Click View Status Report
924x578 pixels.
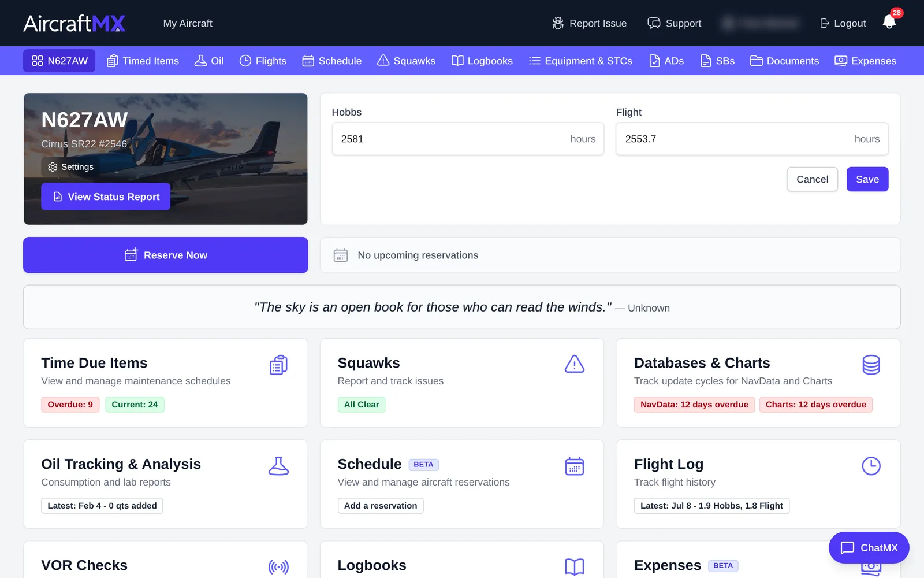click(x=106, y=197)
